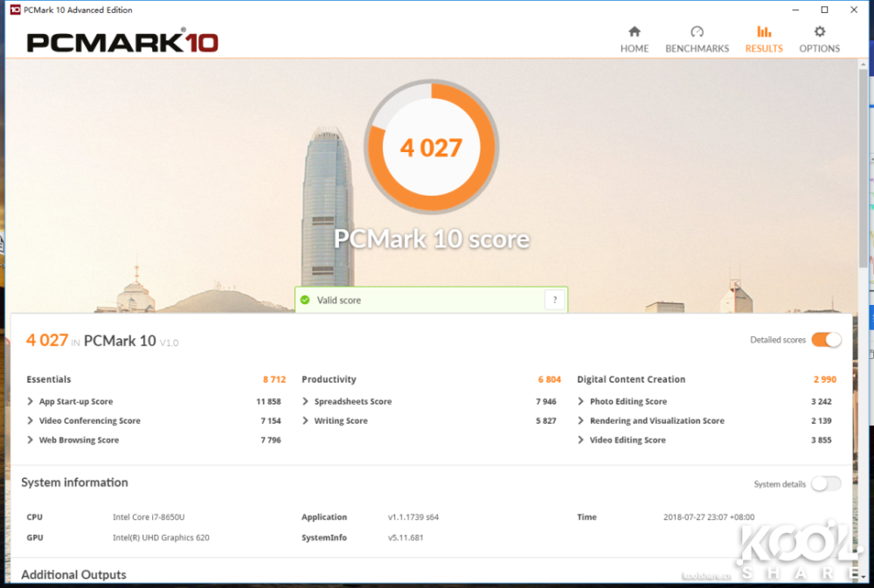874x588 pixels.
Task: Click the PCMark 10 logo
Action: pos(122,41)
